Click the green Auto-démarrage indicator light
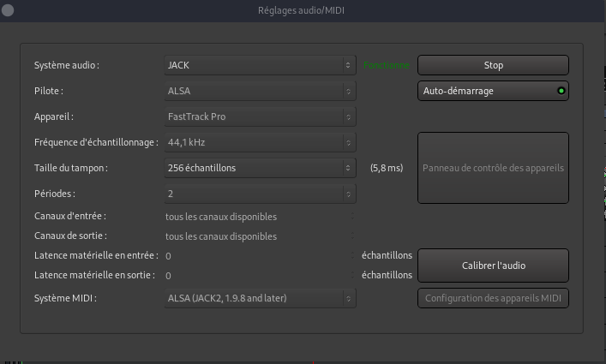 click(561, 91)
